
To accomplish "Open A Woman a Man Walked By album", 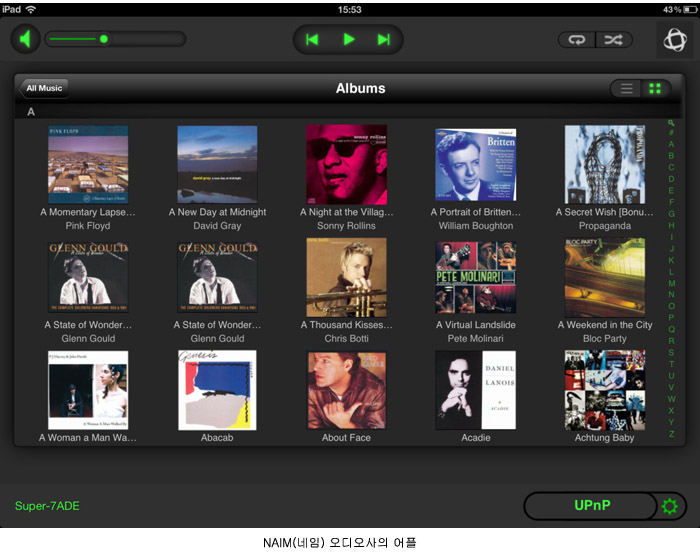I will coord(88,390).
